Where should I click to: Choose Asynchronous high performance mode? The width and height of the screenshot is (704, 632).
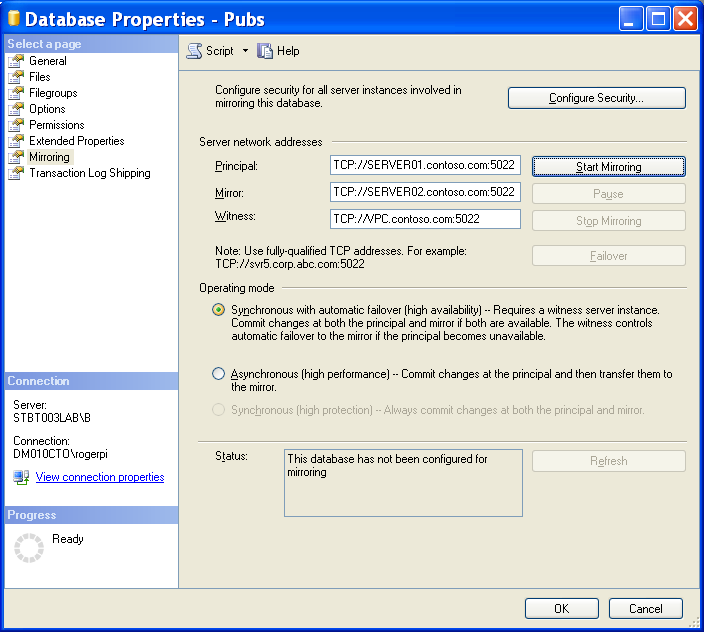click(219, 374)
